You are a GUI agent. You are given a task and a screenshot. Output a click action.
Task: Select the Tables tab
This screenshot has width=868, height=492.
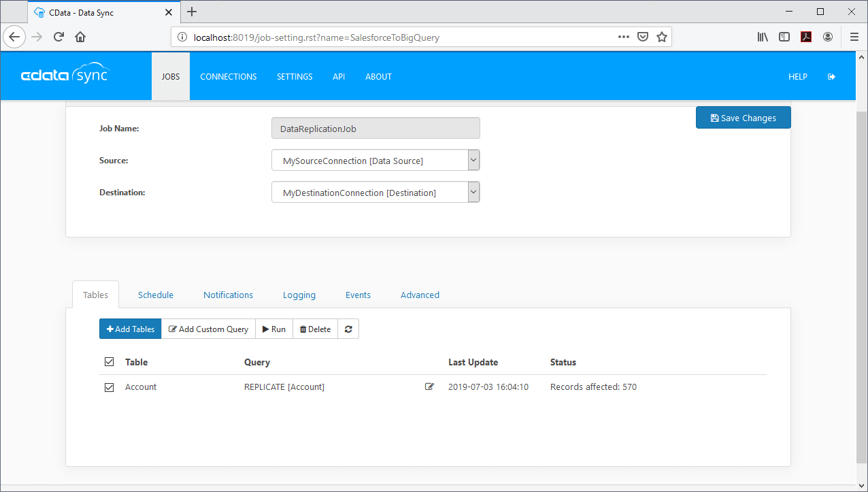coord(95,295)
